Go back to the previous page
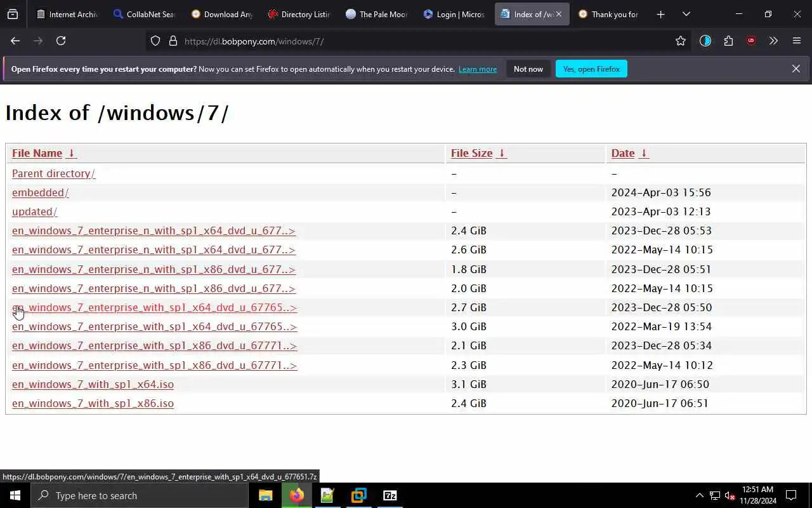The image size is (812, 508). [15, 41]
